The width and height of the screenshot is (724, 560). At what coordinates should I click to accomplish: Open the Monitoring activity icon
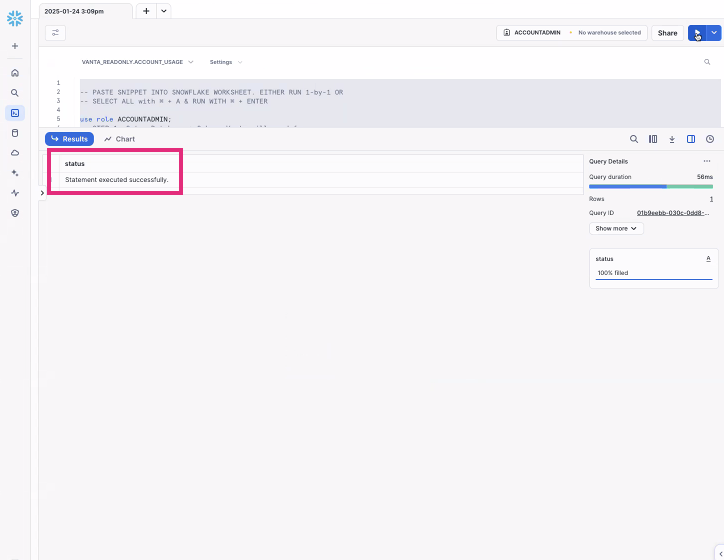tap(15, 193)
